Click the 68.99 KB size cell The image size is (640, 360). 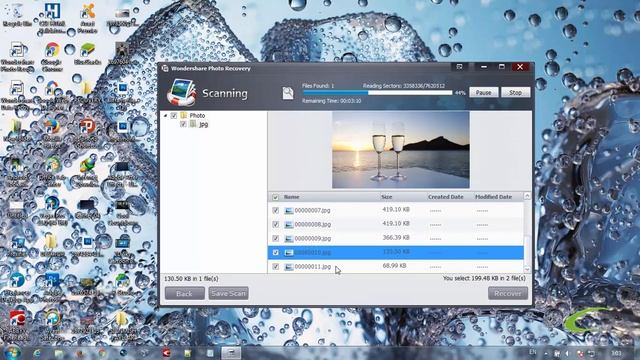click(394, 266)
